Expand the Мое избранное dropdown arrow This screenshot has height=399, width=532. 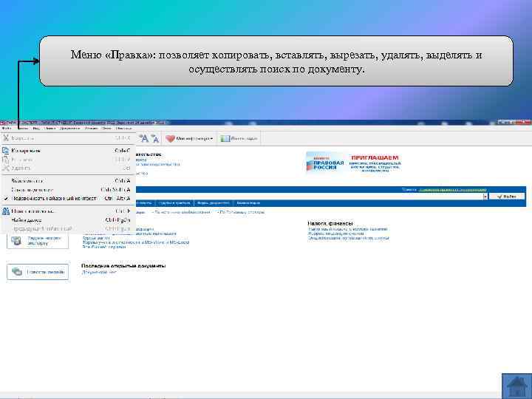click(212, 139)
